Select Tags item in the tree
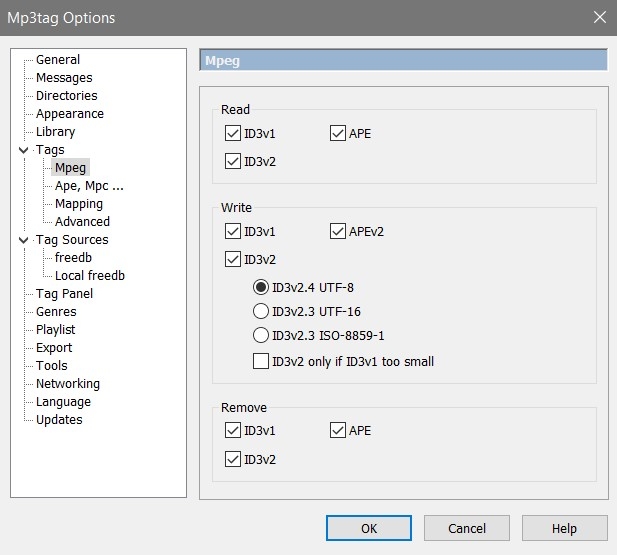617x555 pixels. coord(50,150)
